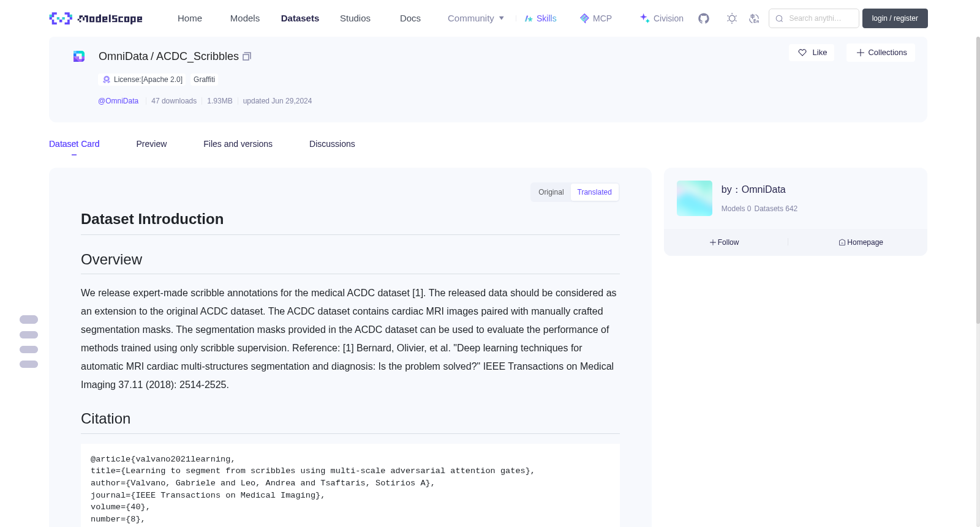Viewport: 980px width, 527px height.
Task: Click "by : OmniData" author name
Action: click(753, 190)
